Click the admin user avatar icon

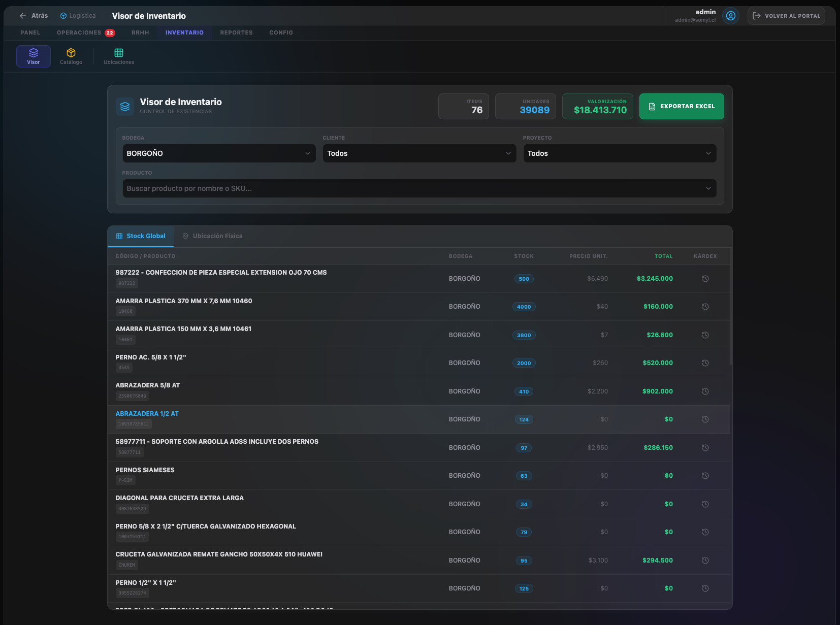pos(731,16)
